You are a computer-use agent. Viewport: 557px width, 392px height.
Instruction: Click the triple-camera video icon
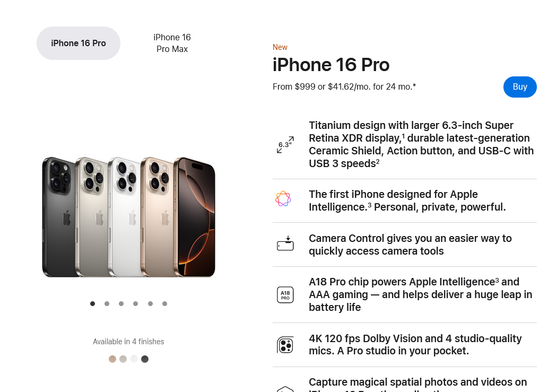click(285, 345)
